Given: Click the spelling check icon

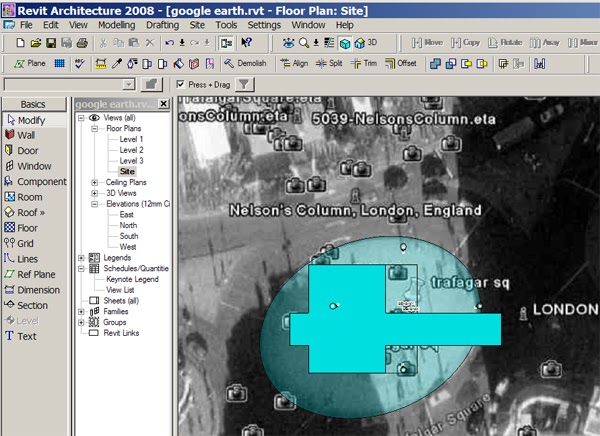Looking at the screenshot, I should click(x=80, y=64).
